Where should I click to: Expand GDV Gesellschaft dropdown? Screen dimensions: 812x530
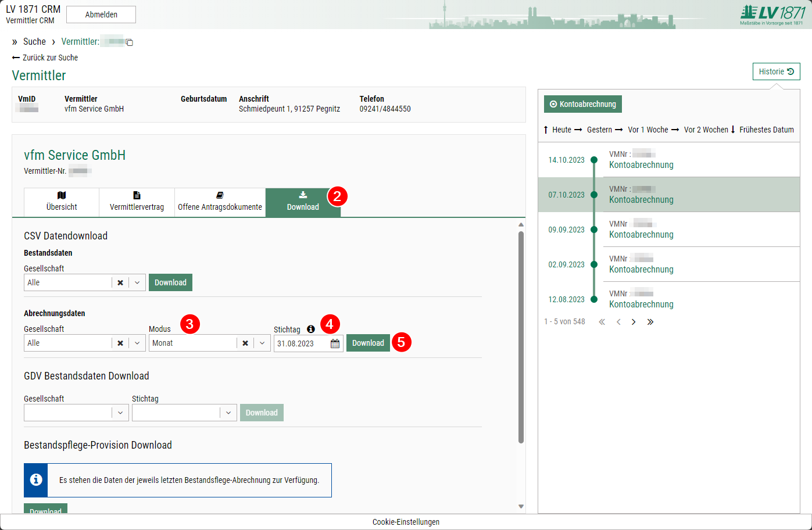pos(120,413)
